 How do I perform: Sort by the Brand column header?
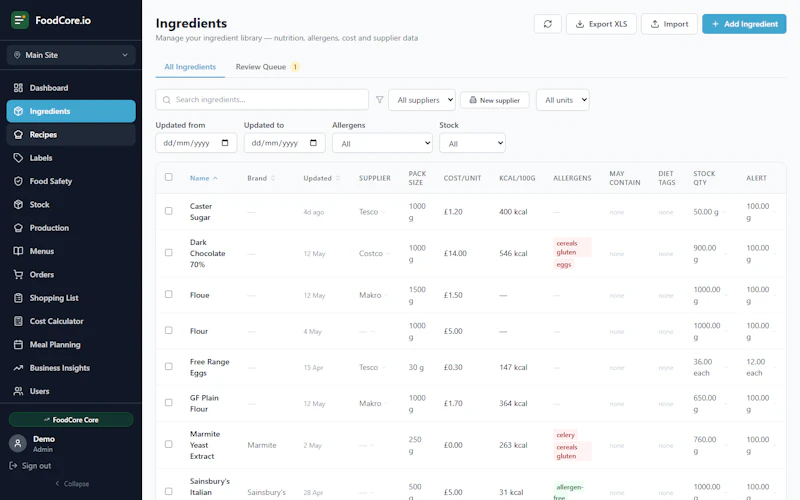coord(261,178)
